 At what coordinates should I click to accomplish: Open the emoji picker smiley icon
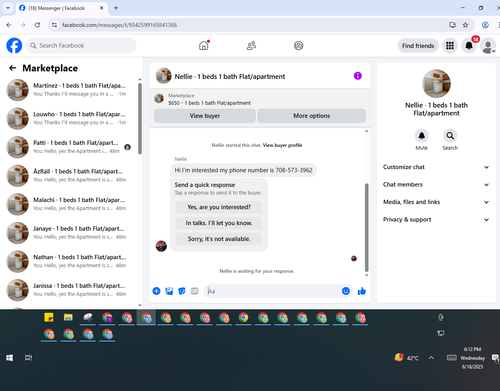coord(346,291)
